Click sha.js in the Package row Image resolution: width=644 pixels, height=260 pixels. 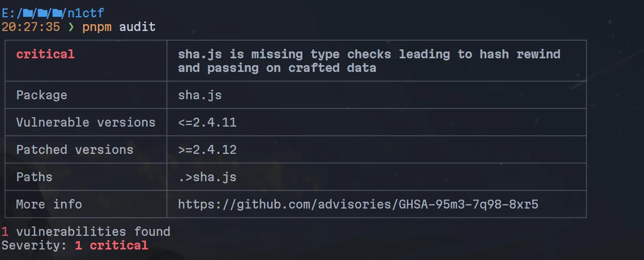click(200, 95)
